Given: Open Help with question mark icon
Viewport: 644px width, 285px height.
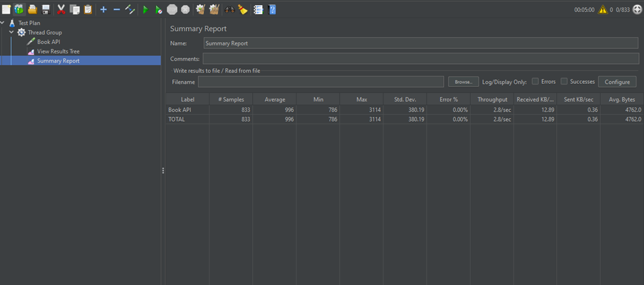Looking at the screenshot, I should [x=272, y=9].
